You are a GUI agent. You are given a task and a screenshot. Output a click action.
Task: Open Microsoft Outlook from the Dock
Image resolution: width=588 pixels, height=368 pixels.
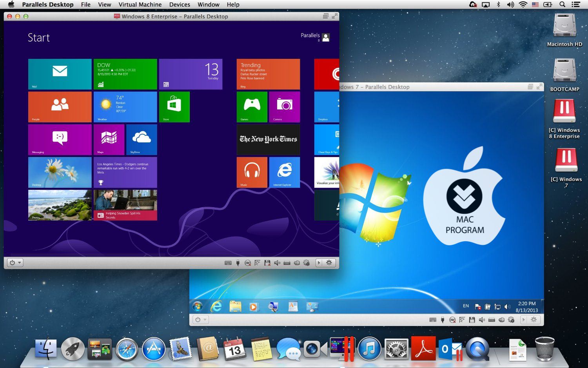450,349
